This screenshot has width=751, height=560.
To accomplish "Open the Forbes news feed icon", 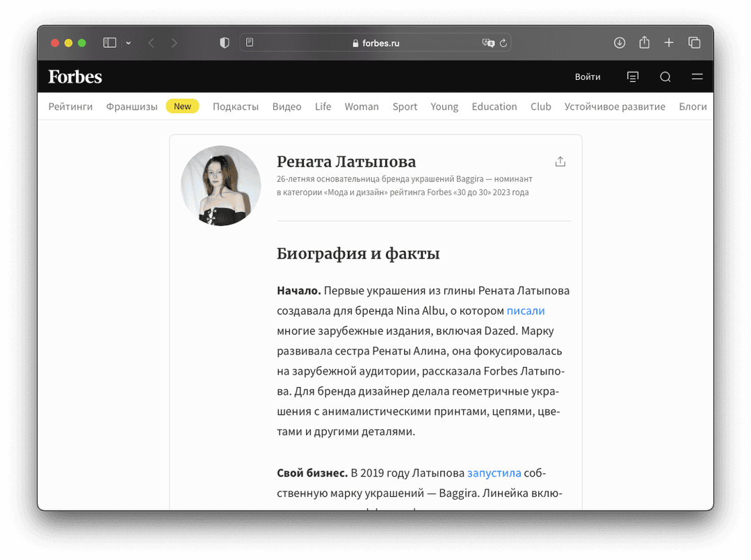I will tap(633, 77).
